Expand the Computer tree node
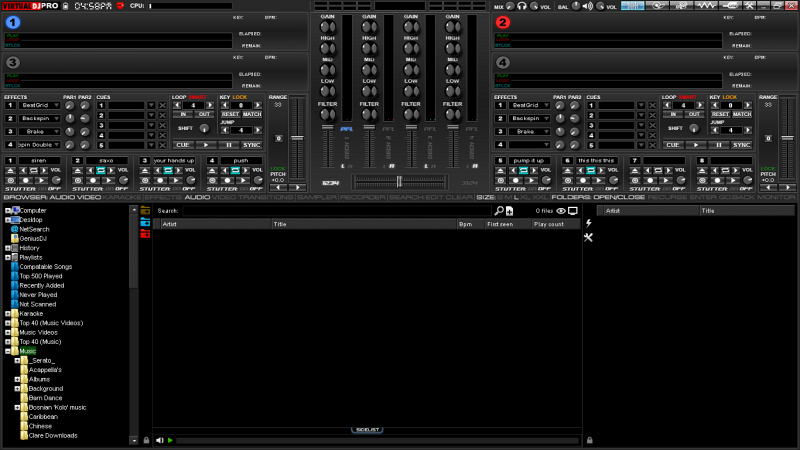 pos(8,210)
